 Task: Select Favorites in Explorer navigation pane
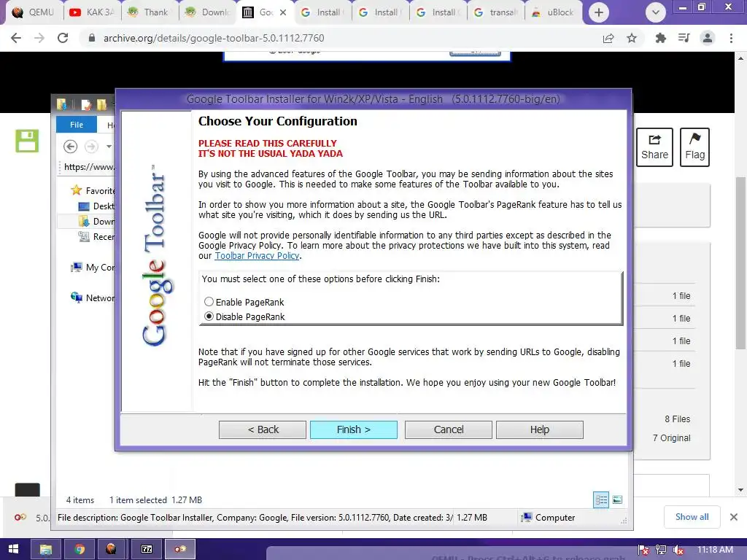pyautogui.click(x=93, y=190)
